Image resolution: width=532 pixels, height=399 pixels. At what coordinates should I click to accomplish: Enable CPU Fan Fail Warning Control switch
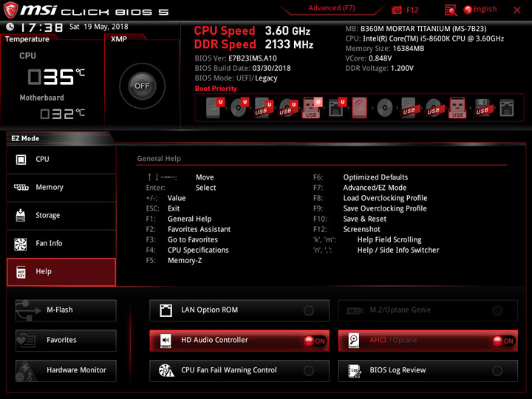[x=309, y=371]
